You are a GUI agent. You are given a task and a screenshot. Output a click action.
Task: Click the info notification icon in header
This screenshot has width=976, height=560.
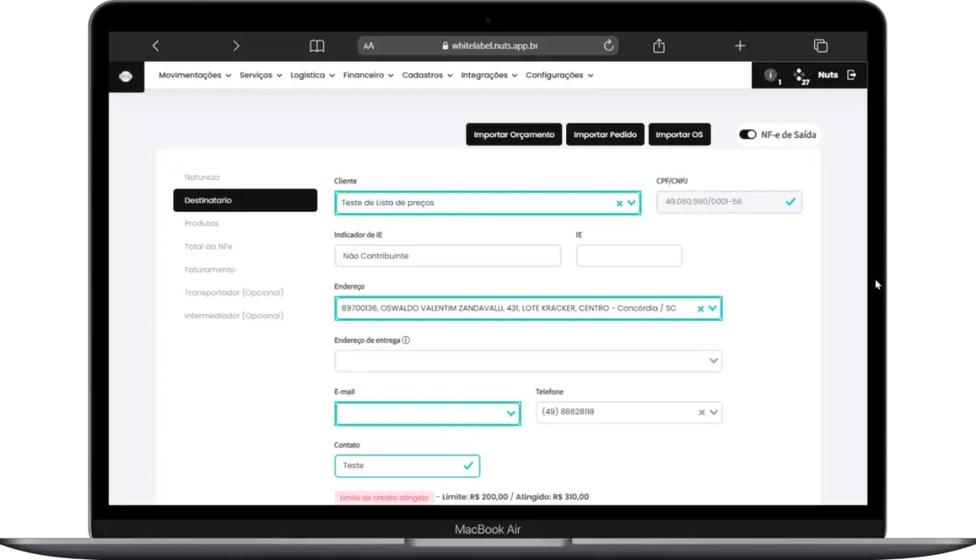click(770, 74)
